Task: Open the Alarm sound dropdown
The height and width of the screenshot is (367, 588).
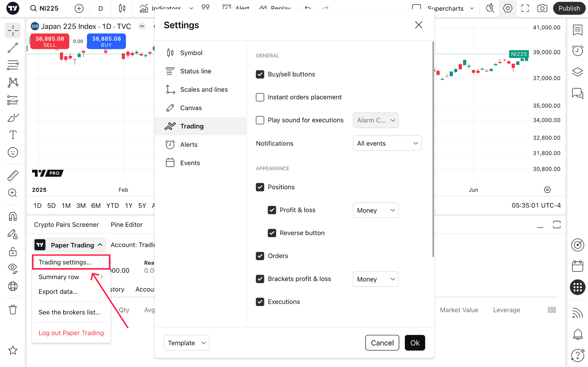Action: 376,120
